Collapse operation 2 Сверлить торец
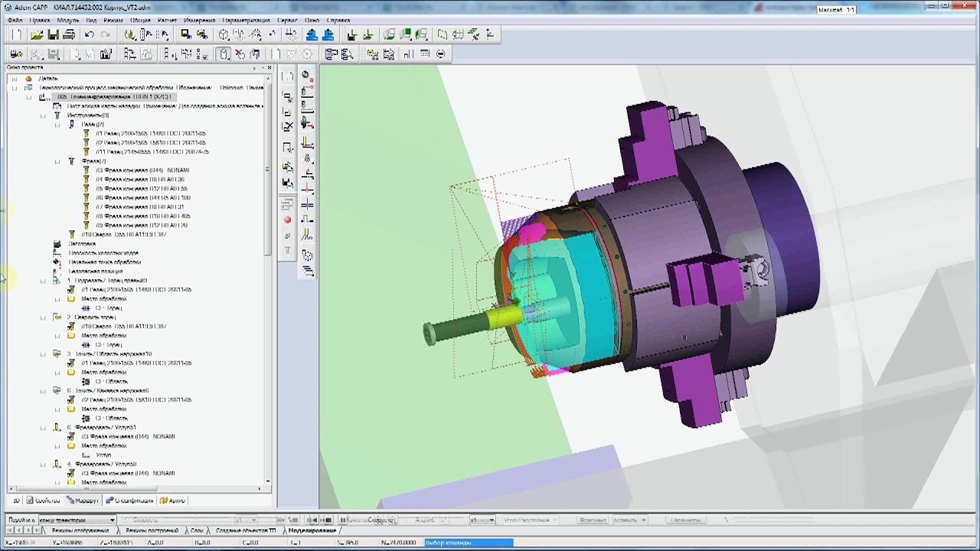Viewport: 980px width, 551px height. pos(43,318)
